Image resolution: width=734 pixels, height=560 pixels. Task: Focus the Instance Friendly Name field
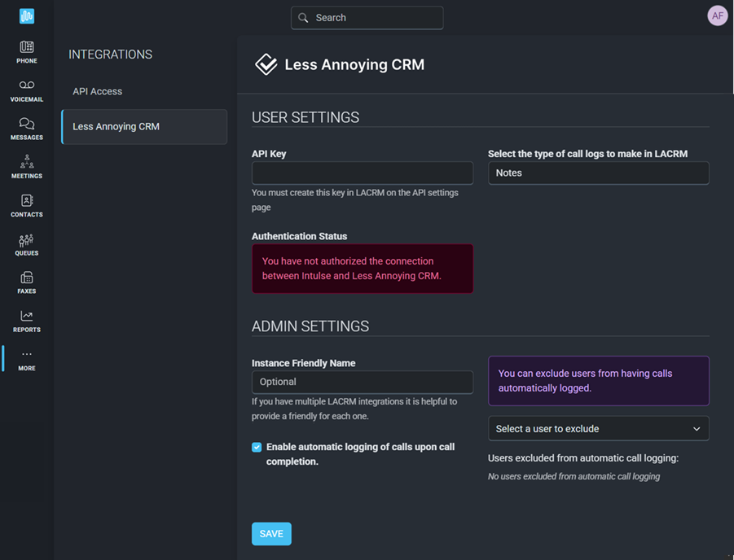pyautogui.click(x=362, y=382)
